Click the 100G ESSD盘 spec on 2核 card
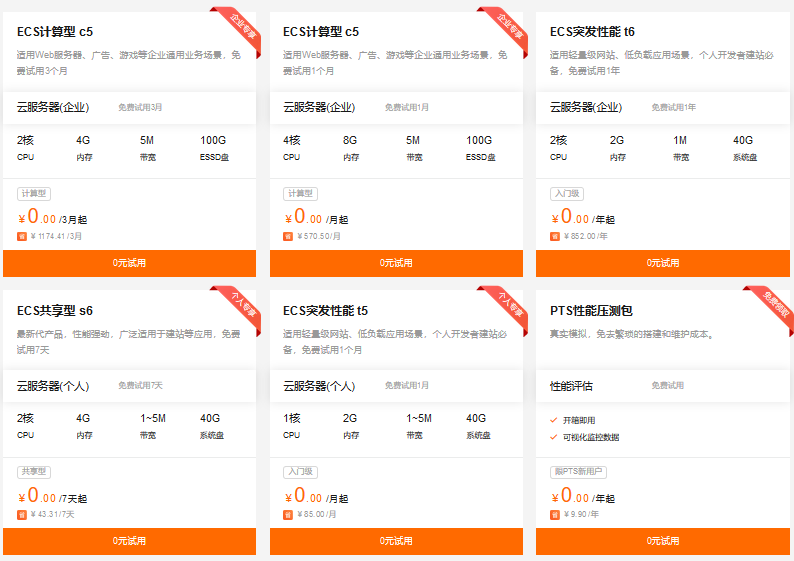 214,148
